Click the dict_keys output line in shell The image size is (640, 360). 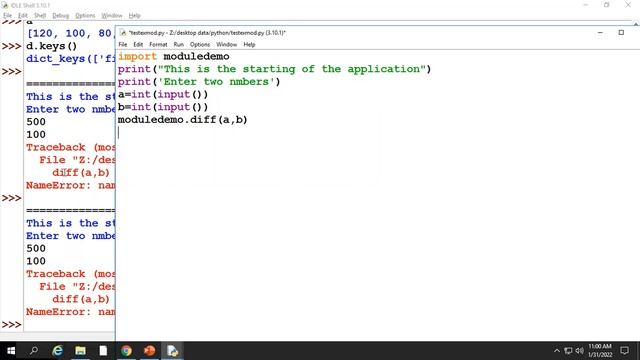pyautogui.click(x=70, y=59)
